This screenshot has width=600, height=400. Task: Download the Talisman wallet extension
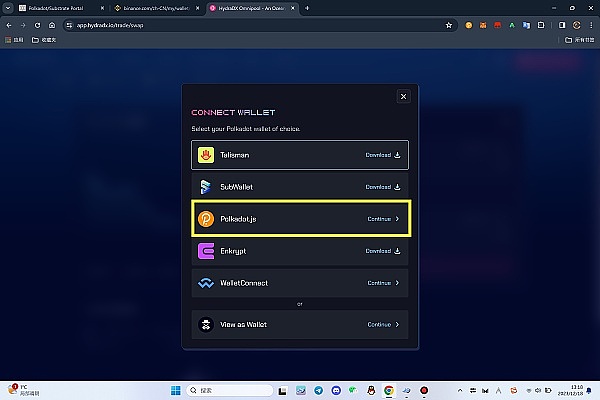click(x=383, y=155)
